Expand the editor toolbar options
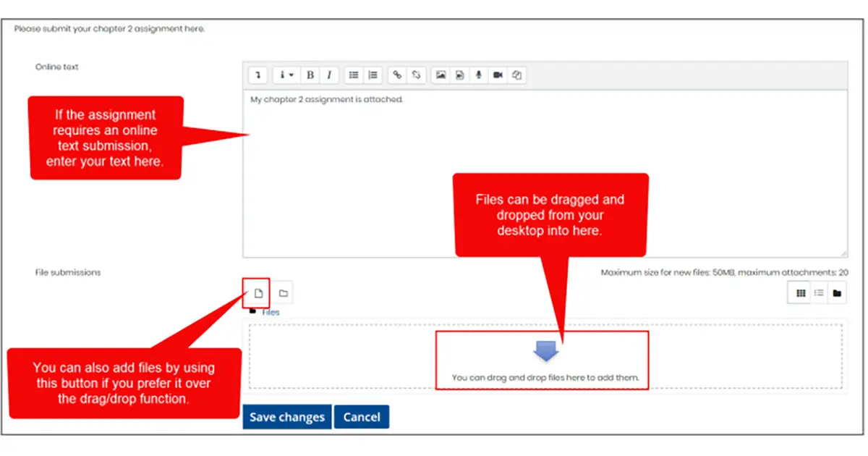 258,75
